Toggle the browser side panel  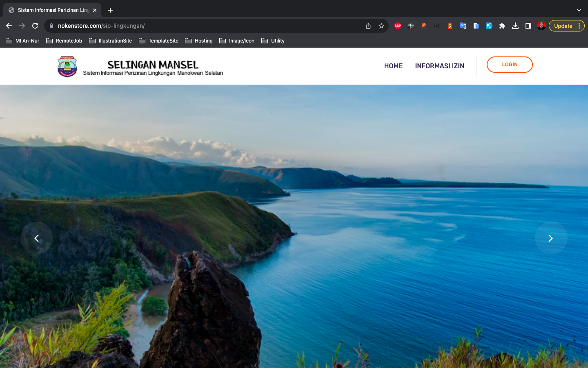coord(528,26)
